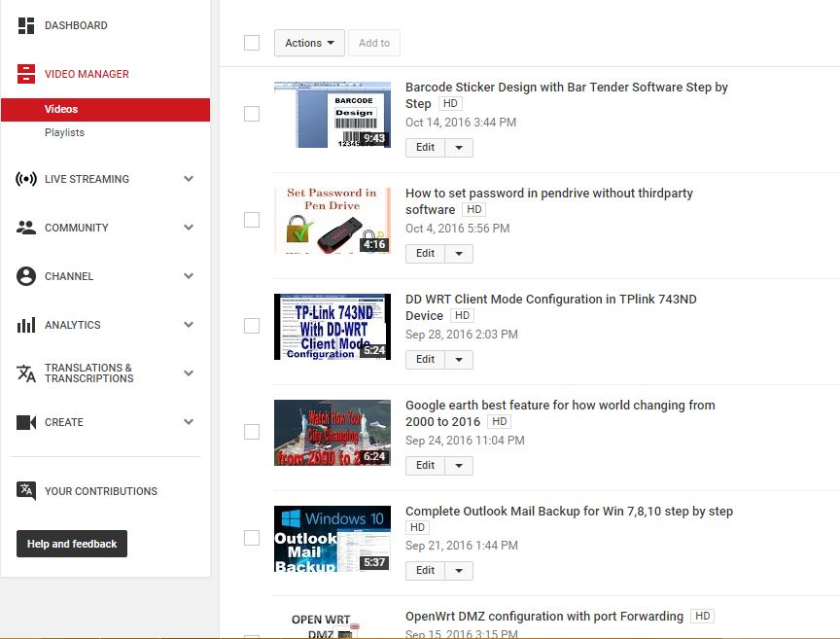The image size is (840, 639).
Task: Click the Dashboard grid icon
Action: click(x=26, y=26)
